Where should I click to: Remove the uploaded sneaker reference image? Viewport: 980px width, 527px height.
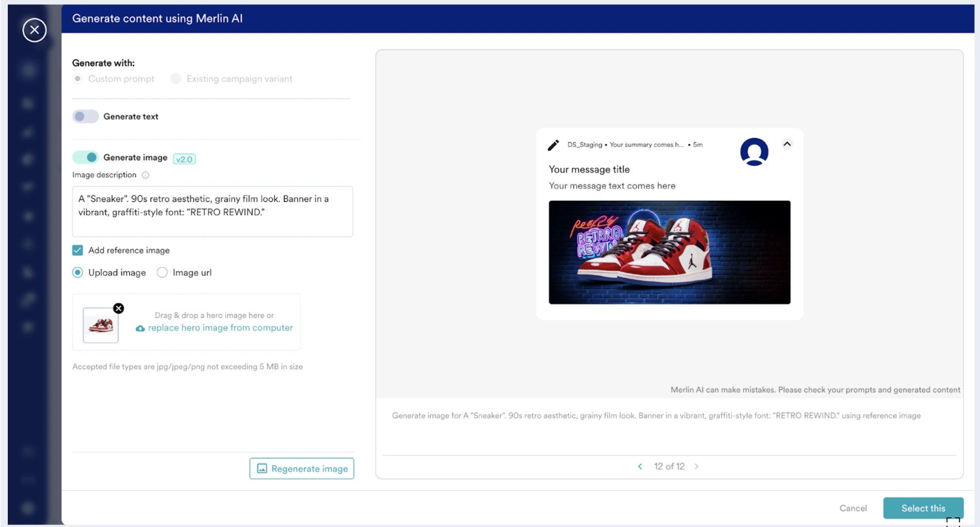pos(118,308)
